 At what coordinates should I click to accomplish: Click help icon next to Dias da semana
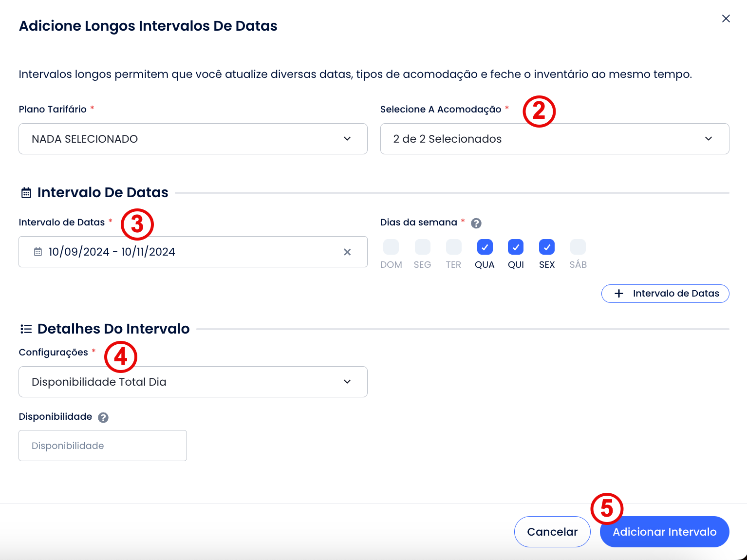pyautogui.click(x=476, y=223)
